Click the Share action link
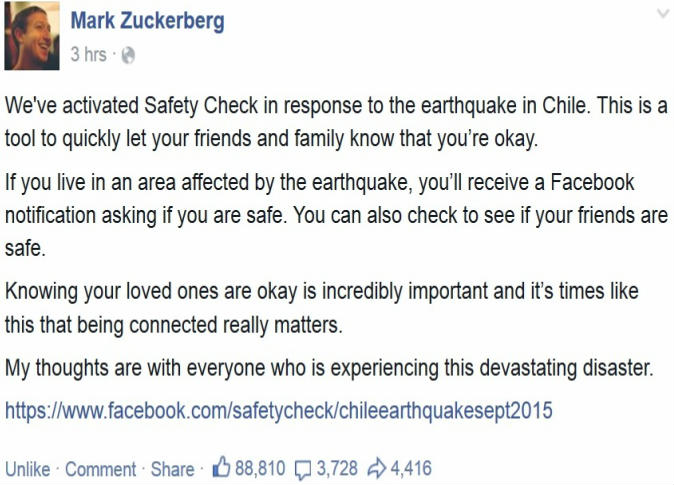This screenshot has height=485, width=674. [173, 469]
